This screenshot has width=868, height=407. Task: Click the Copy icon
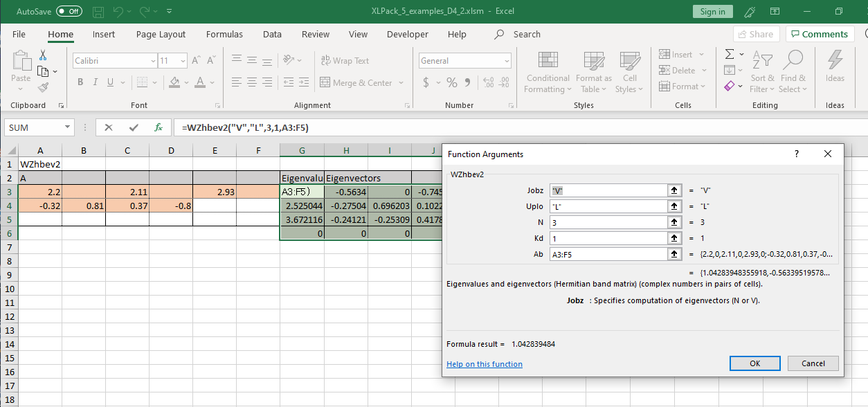click(43, 71)
